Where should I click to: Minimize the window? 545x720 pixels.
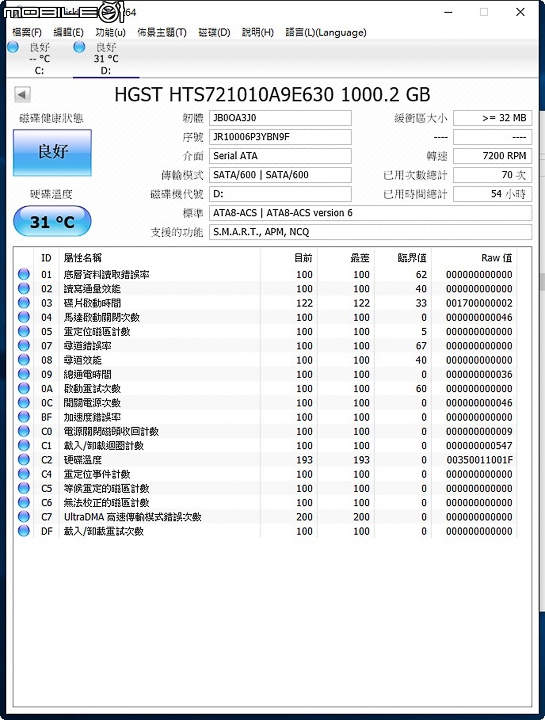pos(449,12)
